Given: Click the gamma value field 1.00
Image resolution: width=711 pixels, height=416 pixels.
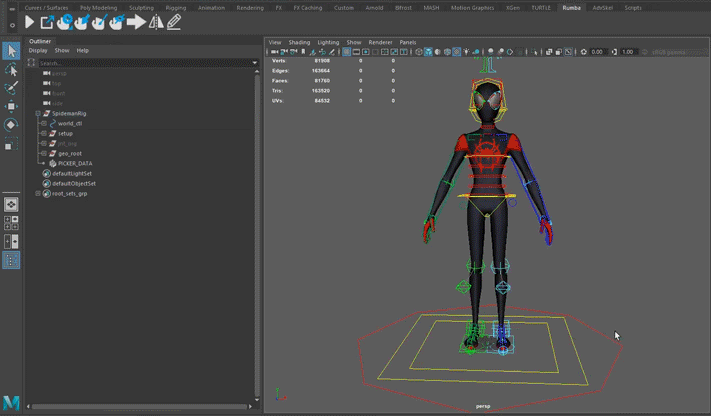Looking at the screenshot, I should point(628,52).
